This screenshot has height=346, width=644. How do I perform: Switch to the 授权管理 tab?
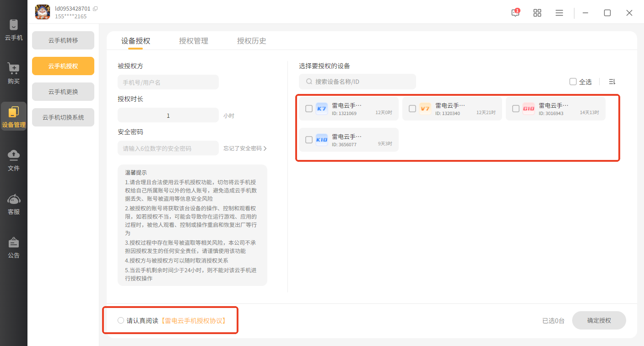point(194,41)
